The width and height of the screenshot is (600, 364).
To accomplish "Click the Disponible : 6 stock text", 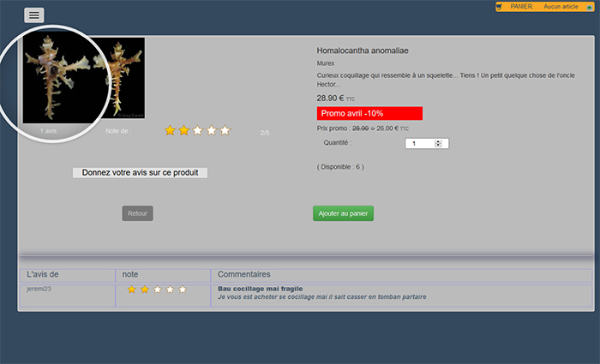I will [340, 167].
